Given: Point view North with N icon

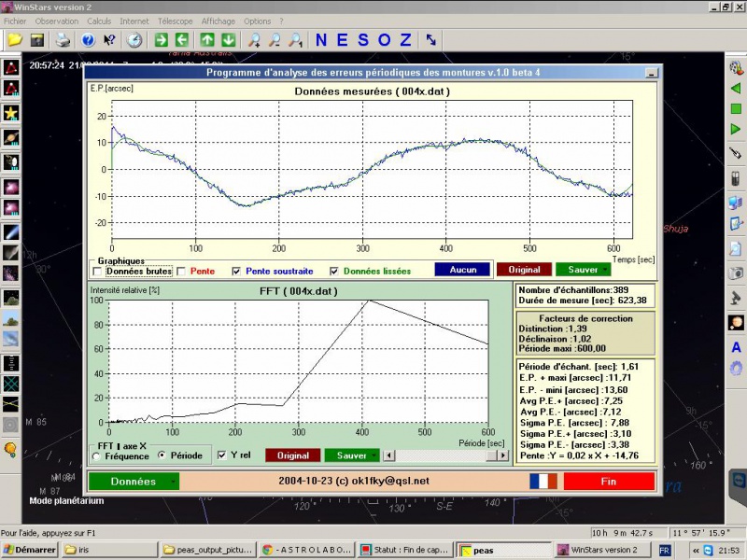Looking at the screenshot, I should coord(321,40).
